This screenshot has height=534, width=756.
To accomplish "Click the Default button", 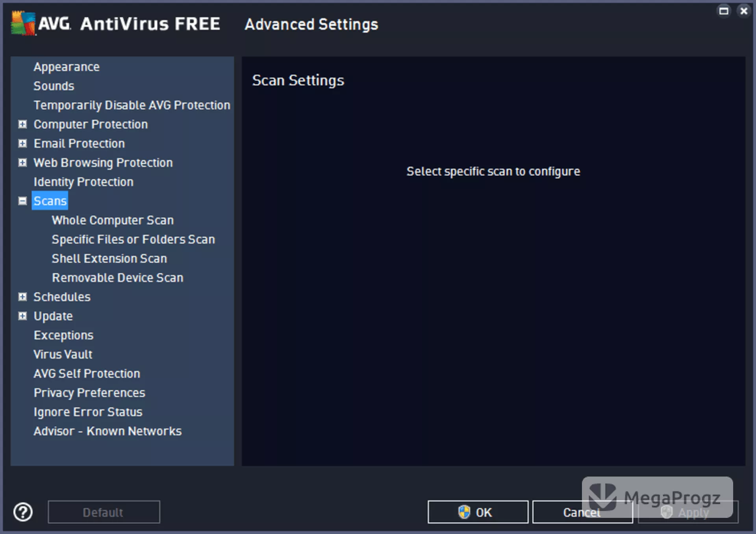I will [x=104, y=512].
